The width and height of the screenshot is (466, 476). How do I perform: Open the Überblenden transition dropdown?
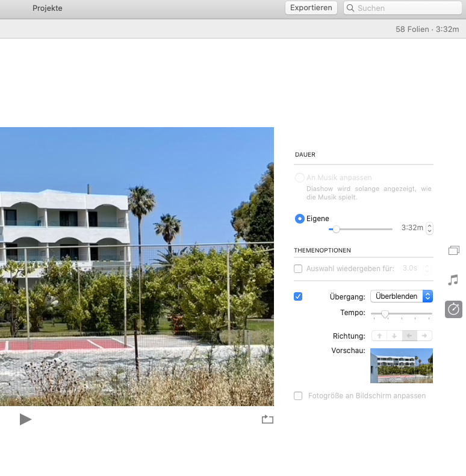(x=401, y=296)
